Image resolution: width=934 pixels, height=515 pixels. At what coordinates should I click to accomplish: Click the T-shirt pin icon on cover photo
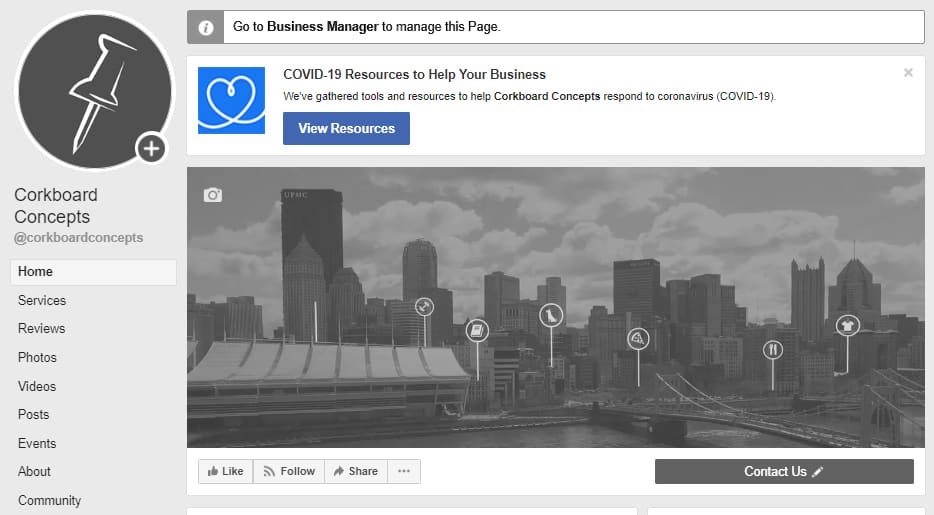[x=847, y=325]
